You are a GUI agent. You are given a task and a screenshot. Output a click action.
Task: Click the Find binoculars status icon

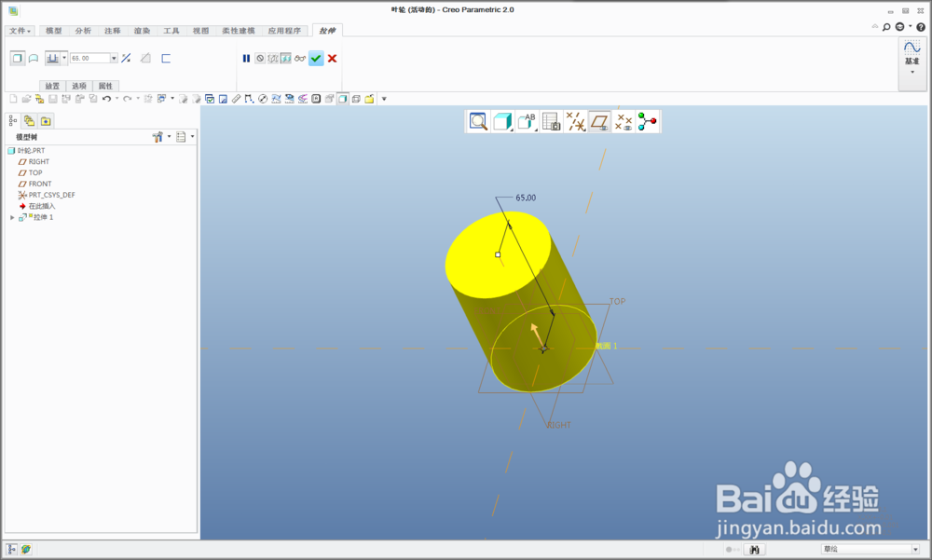click(x=754, y=550)
